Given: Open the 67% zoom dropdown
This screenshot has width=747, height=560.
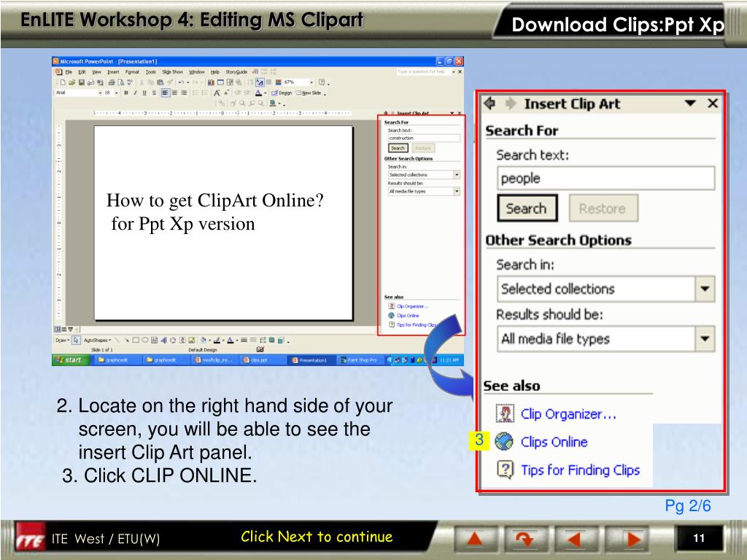Looking at the screenshot, I should click(x=311, y=82).
